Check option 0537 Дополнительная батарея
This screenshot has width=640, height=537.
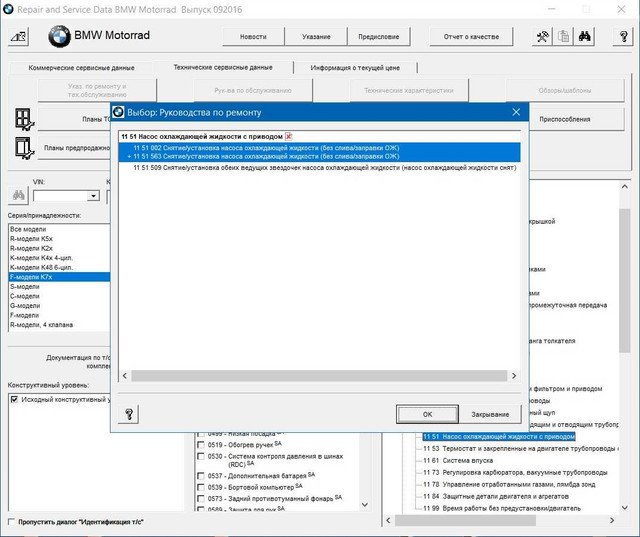[200, 476]
